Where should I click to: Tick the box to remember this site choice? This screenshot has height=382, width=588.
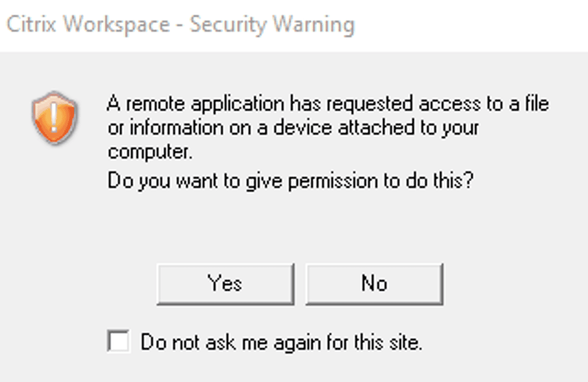pos(119,342)
